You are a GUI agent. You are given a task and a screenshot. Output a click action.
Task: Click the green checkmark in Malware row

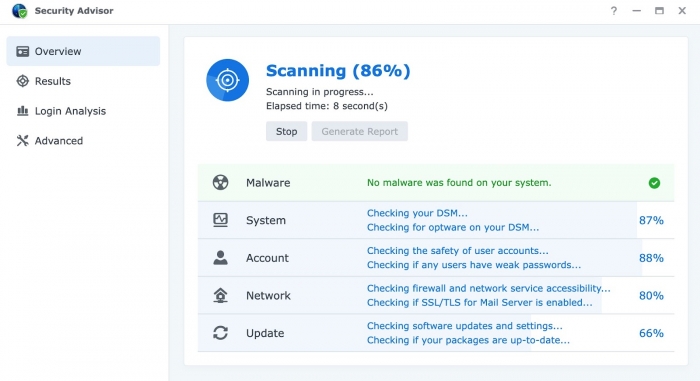pos(654,183)
